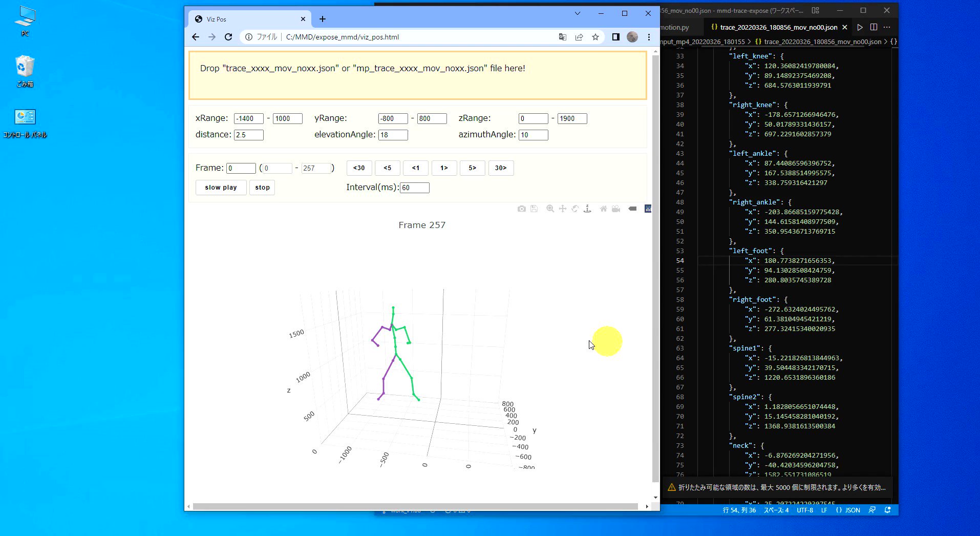The width and height of the screenshot is (980, 536).
Task: Click the translate page icon in address bar
Action: [x=563, y=37]
